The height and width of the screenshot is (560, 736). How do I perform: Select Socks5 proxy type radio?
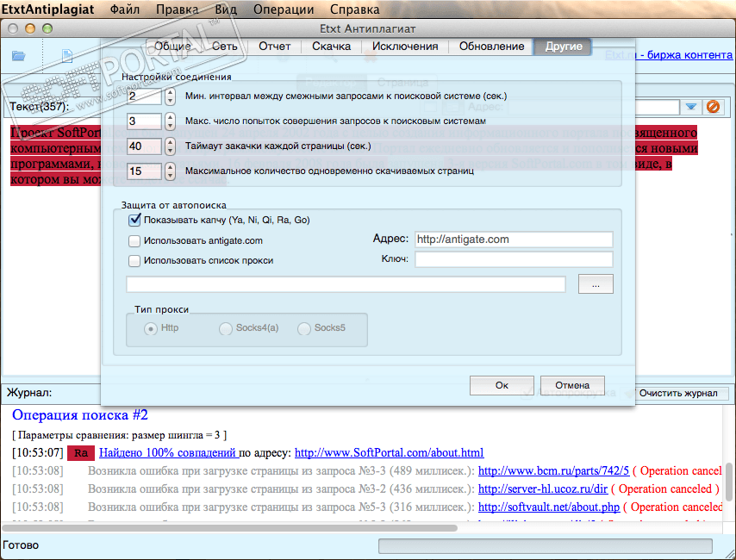[x=304, y=328]
